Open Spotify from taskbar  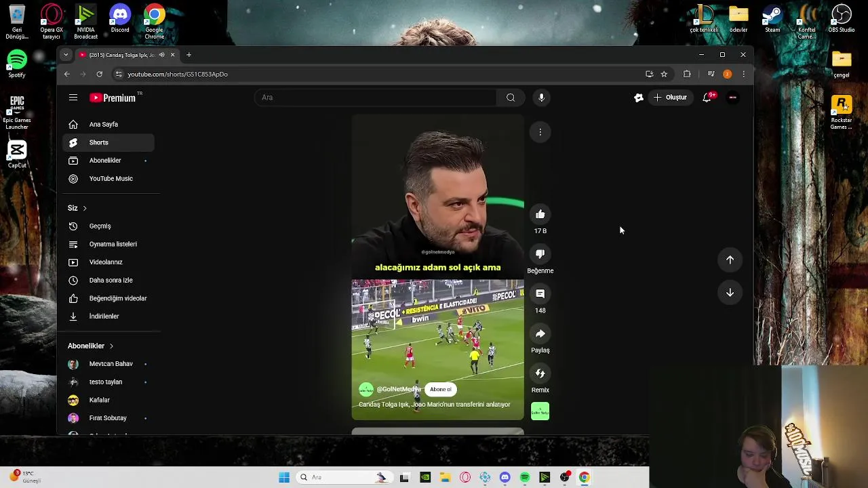pos(525,477)
